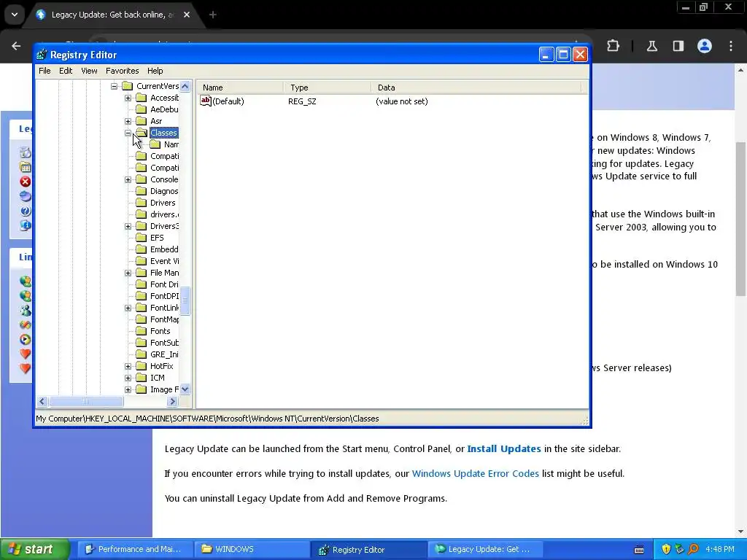Expand the ICM key
This screenshot has width=747, height=560.
pyautogui.click(x=128, y=378)
